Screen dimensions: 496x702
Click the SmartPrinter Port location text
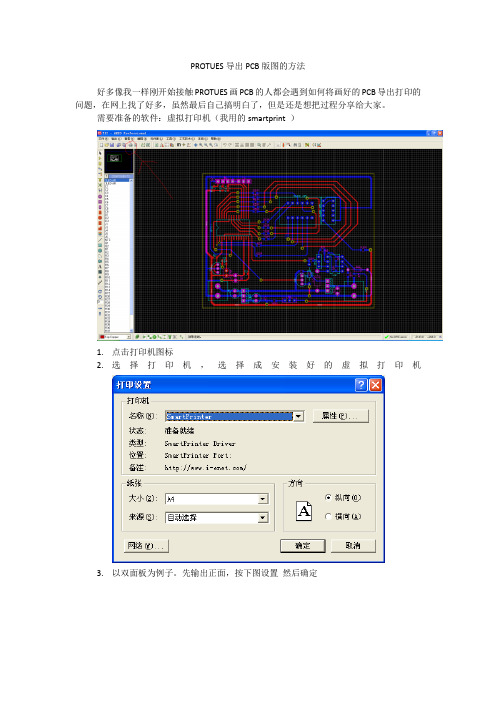coord(198,455)
